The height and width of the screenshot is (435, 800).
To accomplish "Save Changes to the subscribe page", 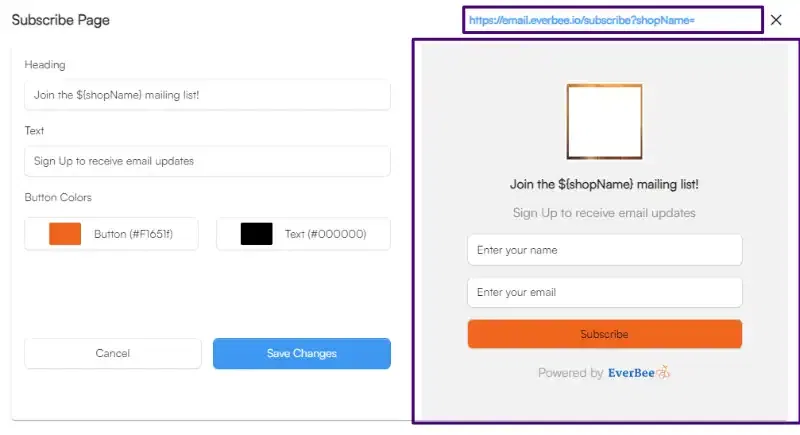I will [301, 353].
